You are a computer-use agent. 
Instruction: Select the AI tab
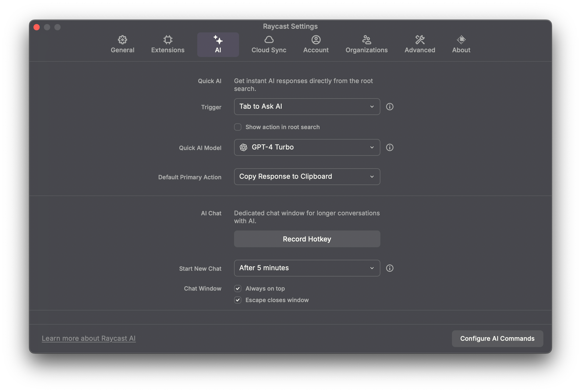point(218,44)
